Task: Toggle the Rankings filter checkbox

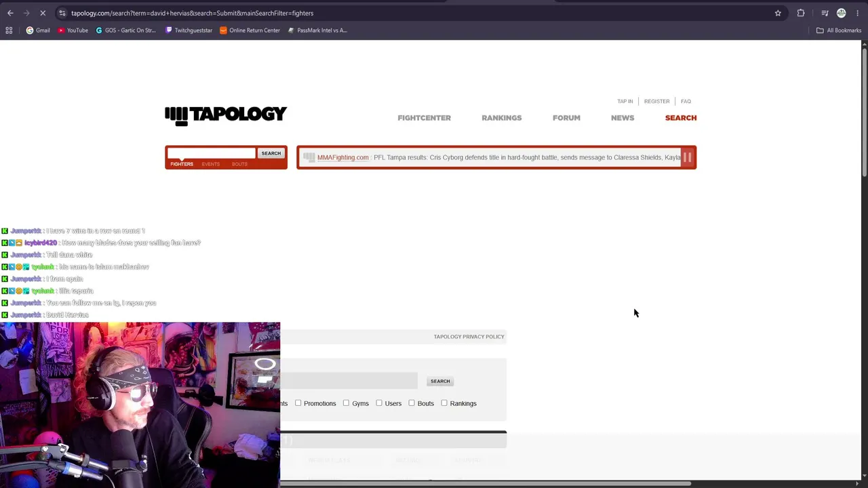Action: coord(444,403)
